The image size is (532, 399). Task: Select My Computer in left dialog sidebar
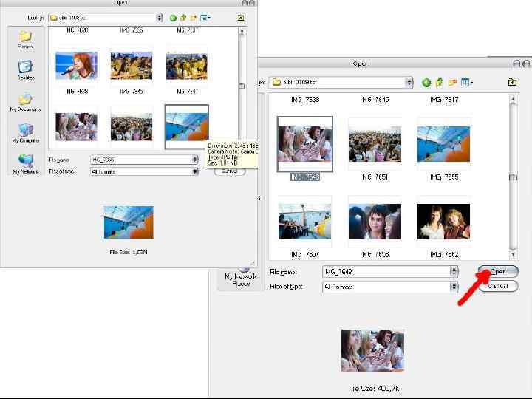click(25, 133)
